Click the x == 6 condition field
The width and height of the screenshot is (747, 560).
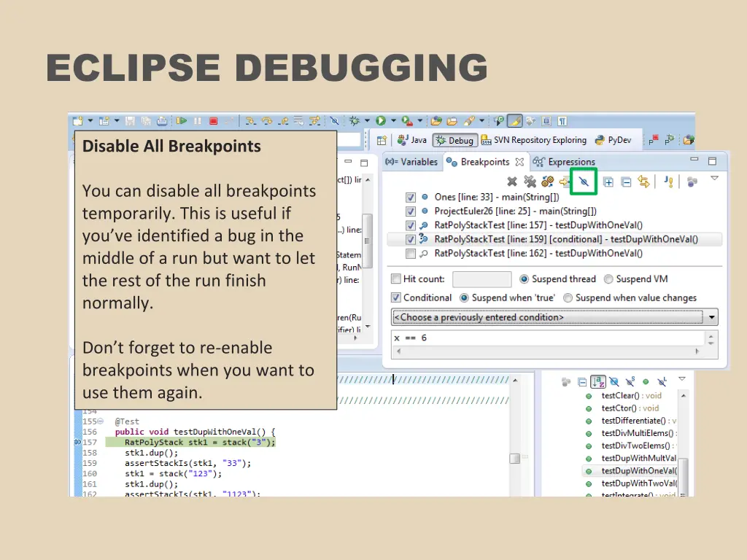pos(511,338)
